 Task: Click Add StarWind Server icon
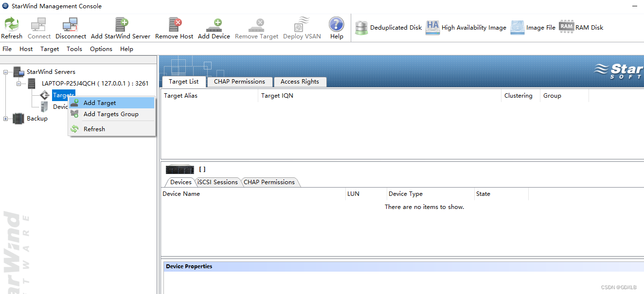121,24
